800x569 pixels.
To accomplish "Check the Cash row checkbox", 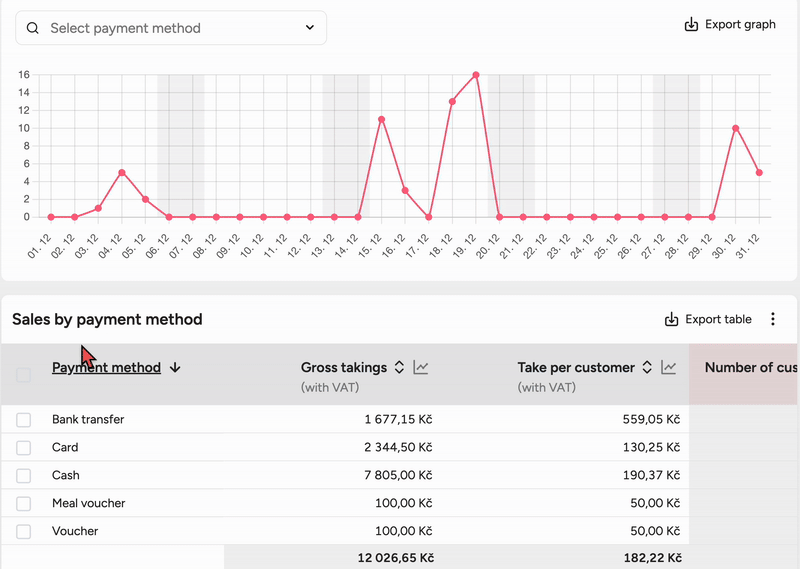I will [24, 476].
